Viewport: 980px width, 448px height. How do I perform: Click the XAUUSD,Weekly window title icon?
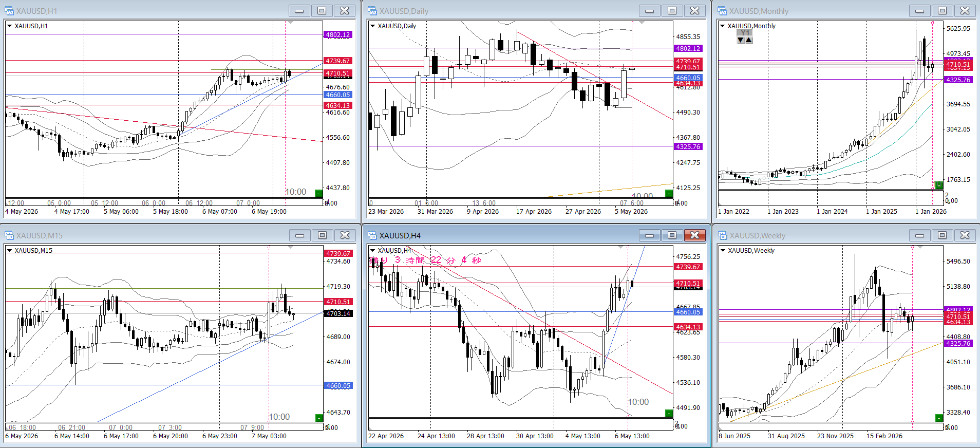[723, 235]
